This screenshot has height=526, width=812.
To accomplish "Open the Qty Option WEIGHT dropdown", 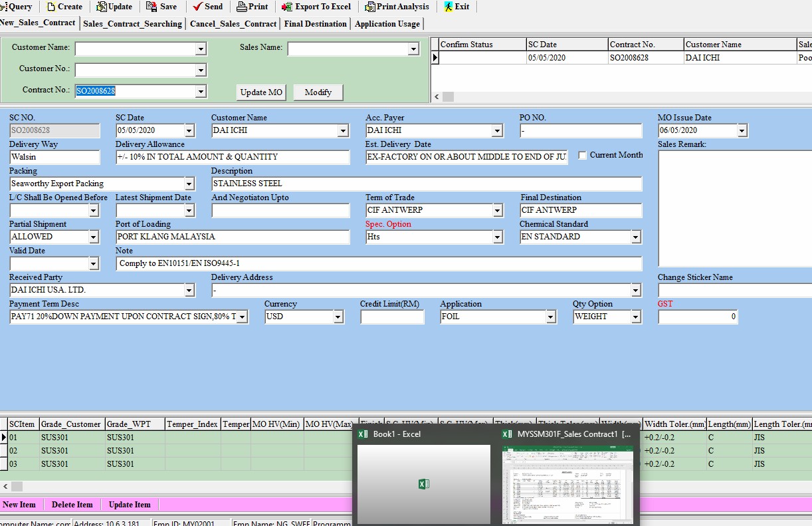I will tap(636, 317).
